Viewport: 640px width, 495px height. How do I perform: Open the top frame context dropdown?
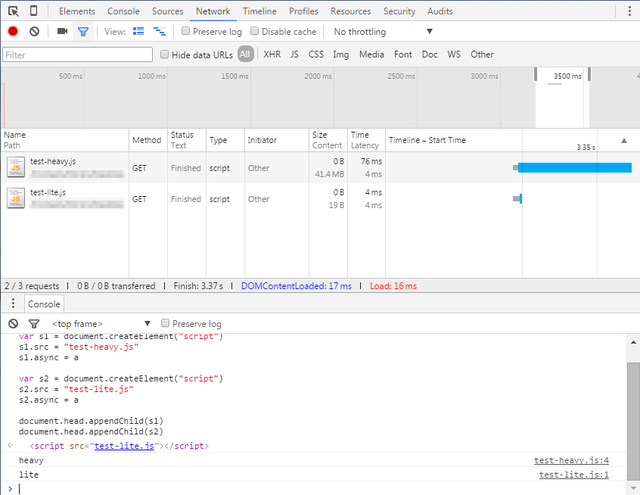[101, 324]
